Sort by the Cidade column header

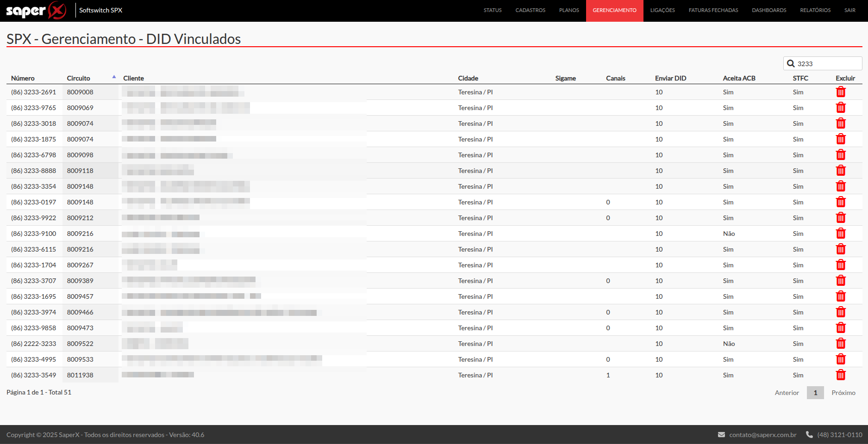click(468, 78)
